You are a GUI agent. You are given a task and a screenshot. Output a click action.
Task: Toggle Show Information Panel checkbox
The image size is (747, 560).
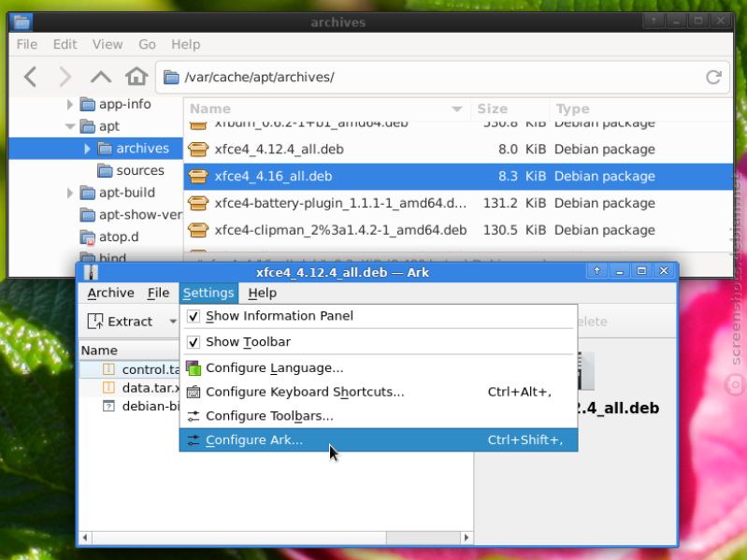(193, 316)
